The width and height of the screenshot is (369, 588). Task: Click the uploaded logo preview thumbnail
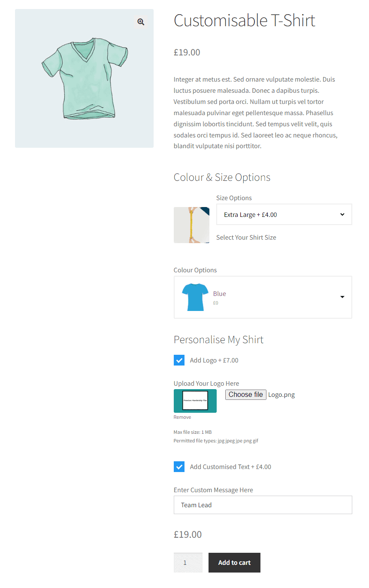pos(195,401)
